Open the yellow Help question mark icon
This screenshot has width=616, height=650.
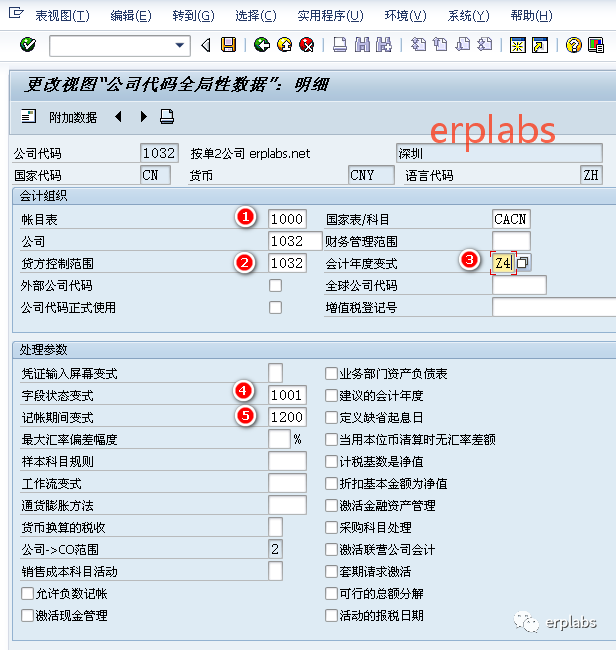pyautogui.click(x=574, y=45)
